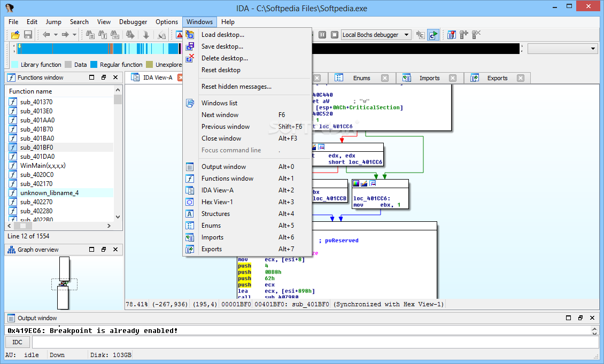Viewport: 604px width, 364px height.
Task: Open the Help menu
Action: coord(228,22)
